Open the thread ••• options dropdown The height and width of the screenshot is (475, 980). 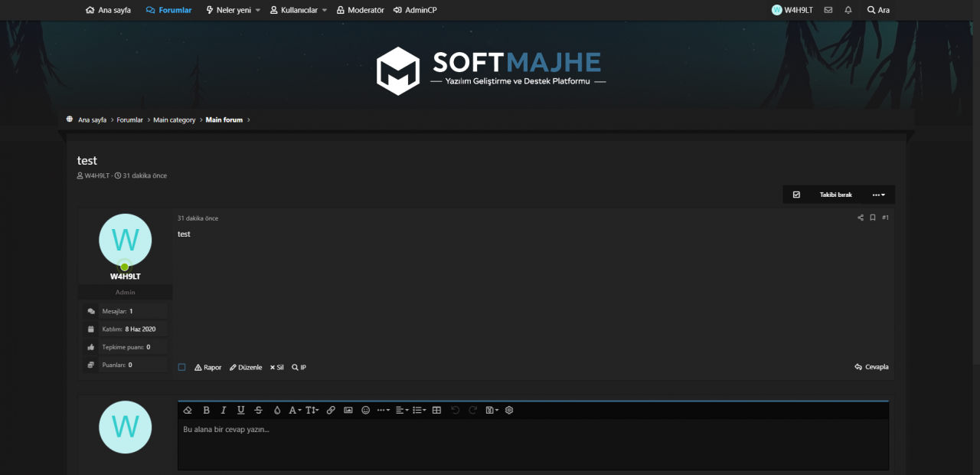[x=879, y=194]
